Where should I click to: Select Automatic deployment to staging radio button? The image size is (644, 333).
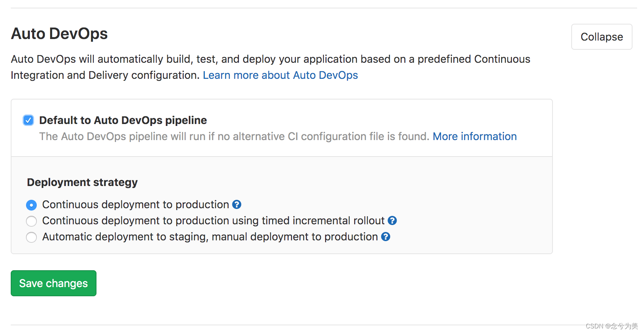click(x=31, y=237)
